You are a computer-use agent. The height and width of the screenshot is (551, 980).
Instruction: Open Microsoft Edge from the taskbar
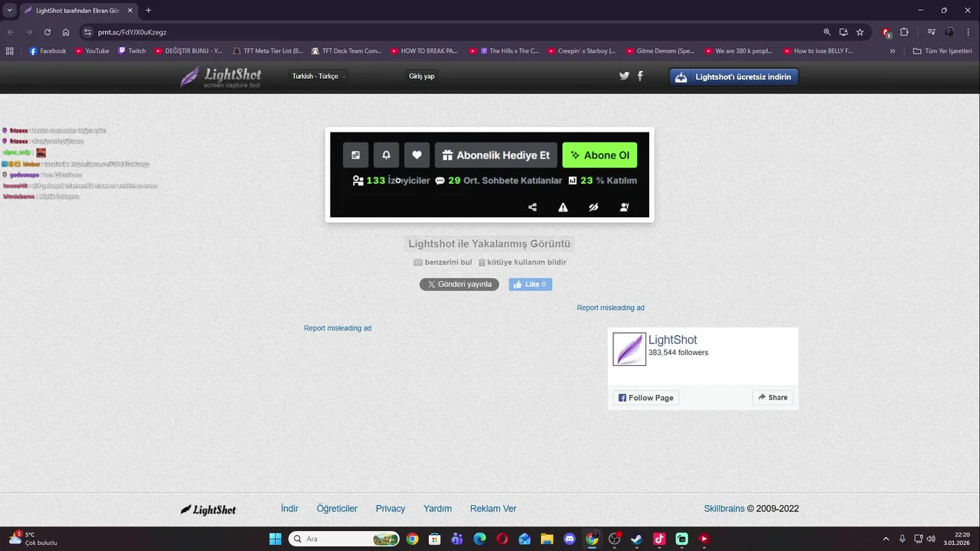[479, 539]
